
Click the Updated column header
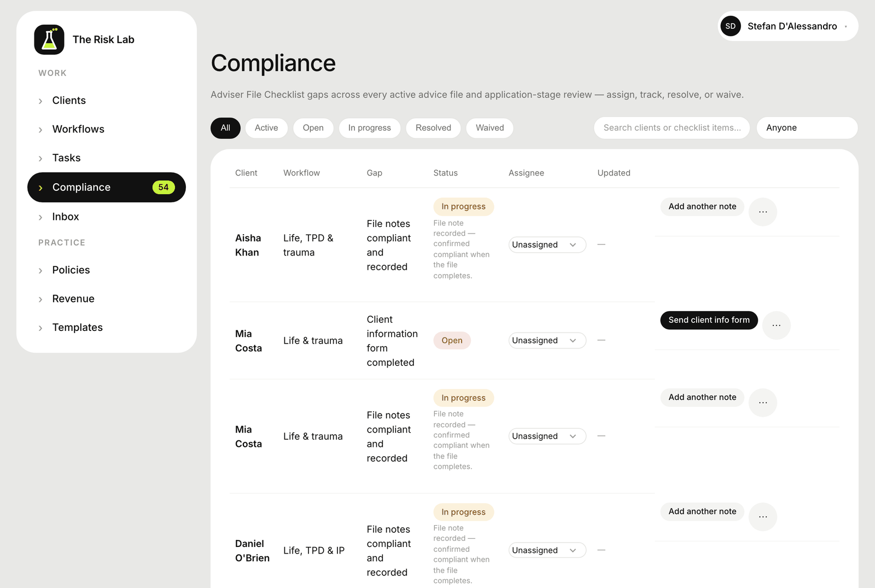(x=614, y=173)
